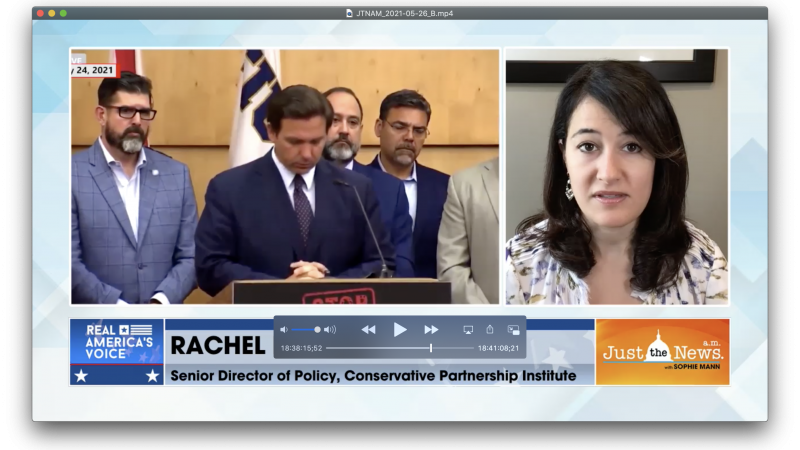Set maximum volume using the loud speaker icon
This screenshot has width=800, height=450.
330,329
